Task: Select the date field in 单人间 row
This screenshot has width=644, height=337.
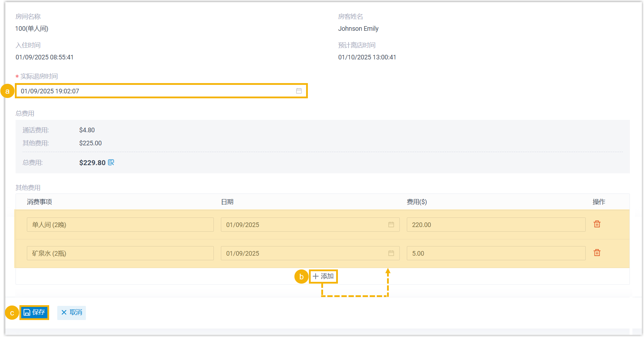Action: pos(304,225)
